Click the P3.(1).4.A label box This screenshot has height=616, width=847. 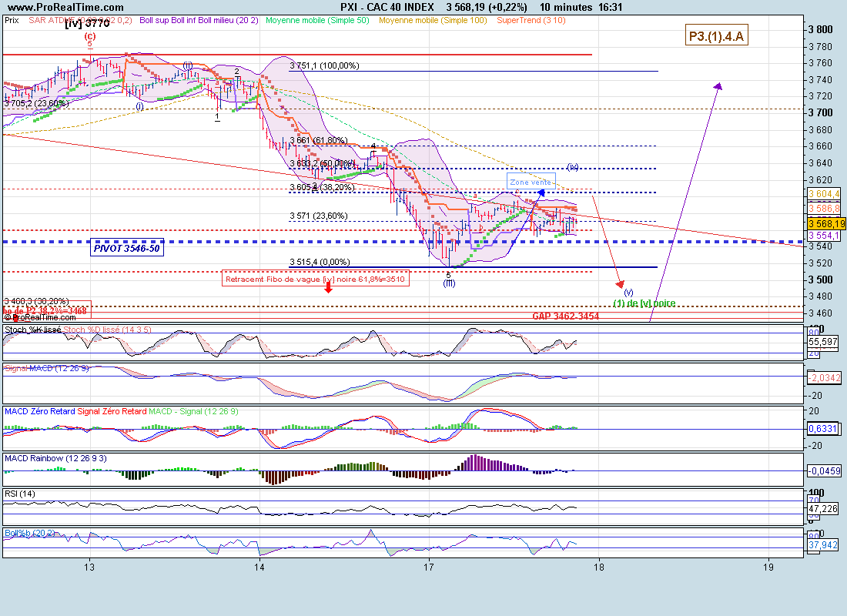(716, 36)
